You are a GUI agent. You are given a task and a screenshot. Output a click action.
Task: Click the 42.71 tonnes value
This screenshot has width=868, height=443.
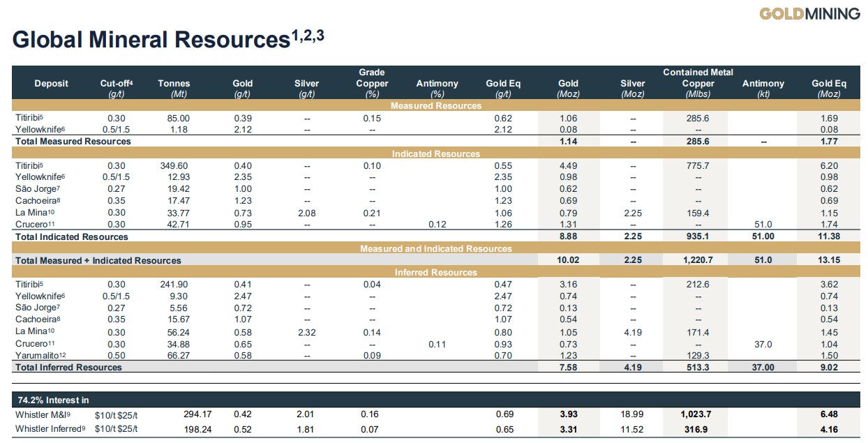[x=178, y=225]
